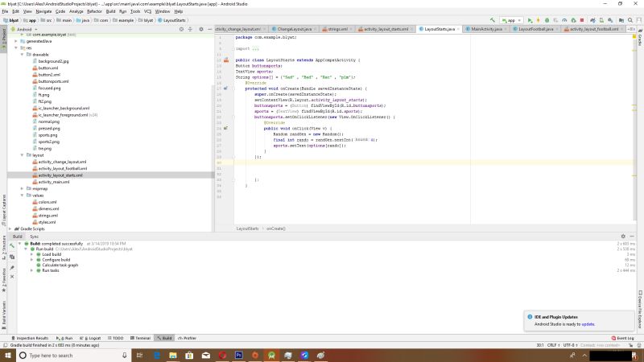Switch to the LayoutFootball.java tab
Image resolution: width=644 pixels, height=362 pixels.
click(x=535, y=29)
